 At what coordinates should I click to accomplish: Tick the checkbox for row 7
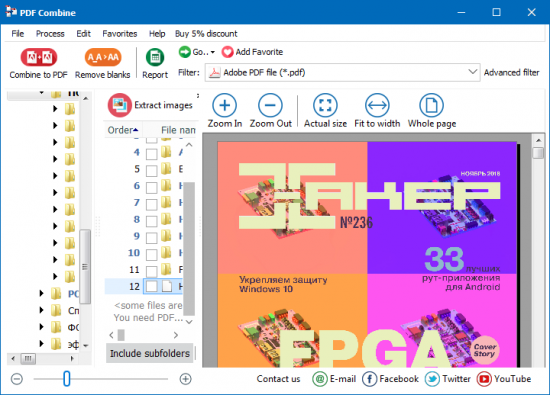pyautogui.click(x=152, y=205)
